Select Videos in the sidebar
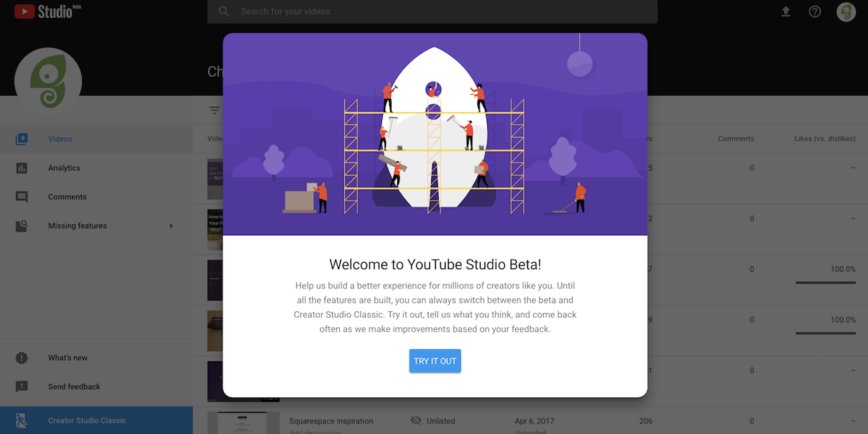 point(96,139)
